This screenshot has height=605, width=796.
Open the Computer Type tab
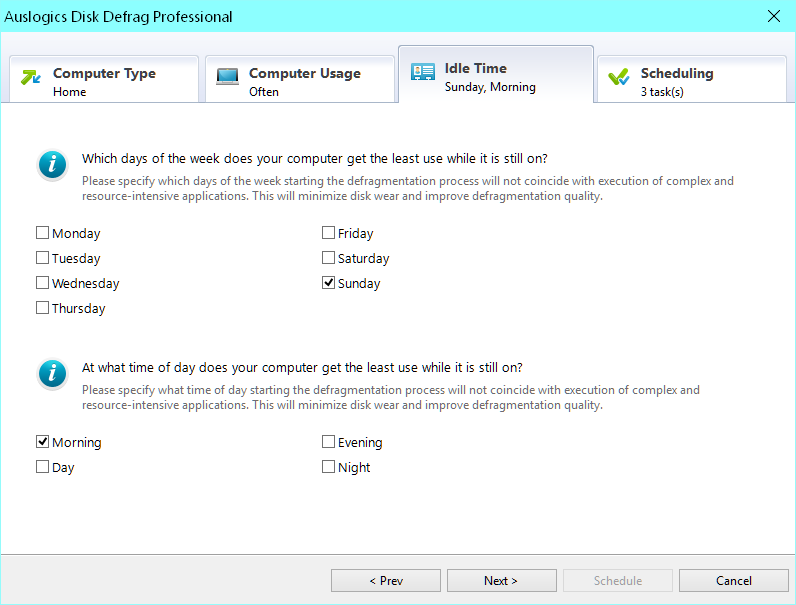coord(104,79)
